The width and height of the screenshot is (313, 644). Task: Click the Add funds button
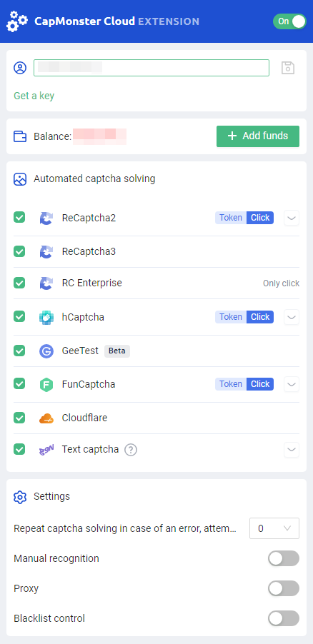coord(258,136)
